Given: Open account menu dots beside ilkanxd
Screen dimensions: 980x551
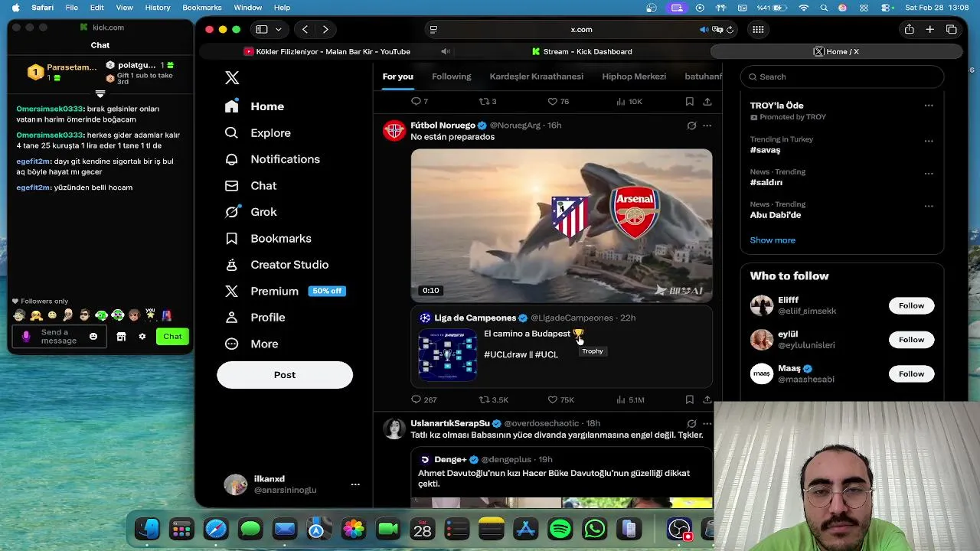Looking at the screenshot, I should coord(355,484).
